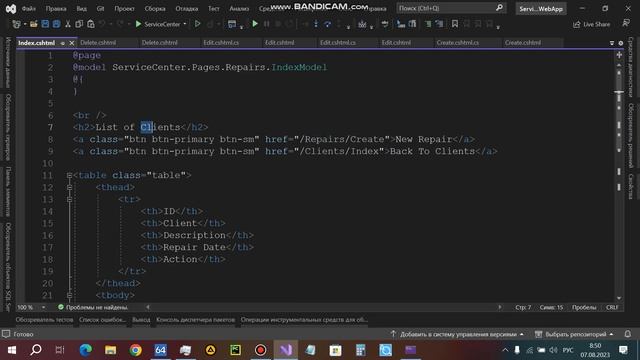Open window options gear near tab strip
Viewport: 640px width, 360px height.
[x=620, y=43]
